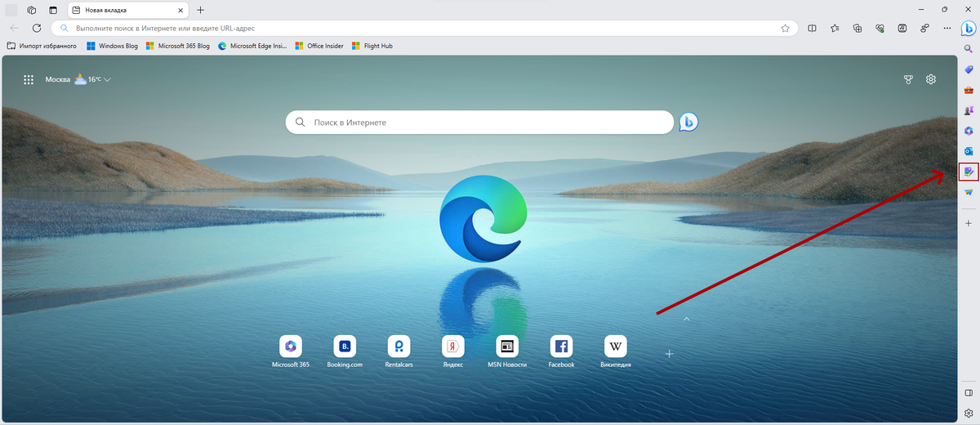Open new tab page settings gear
Image resolution: width=980 pixels, height=425 pixels.
pos(931,79)
